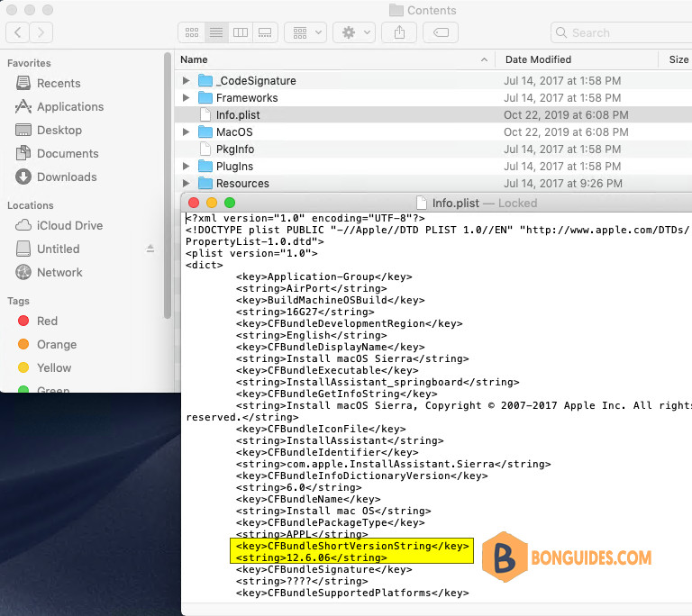Select the Yellow tag
The height and width of the screenshot is (616, 692).
click(x=44, y=367)
